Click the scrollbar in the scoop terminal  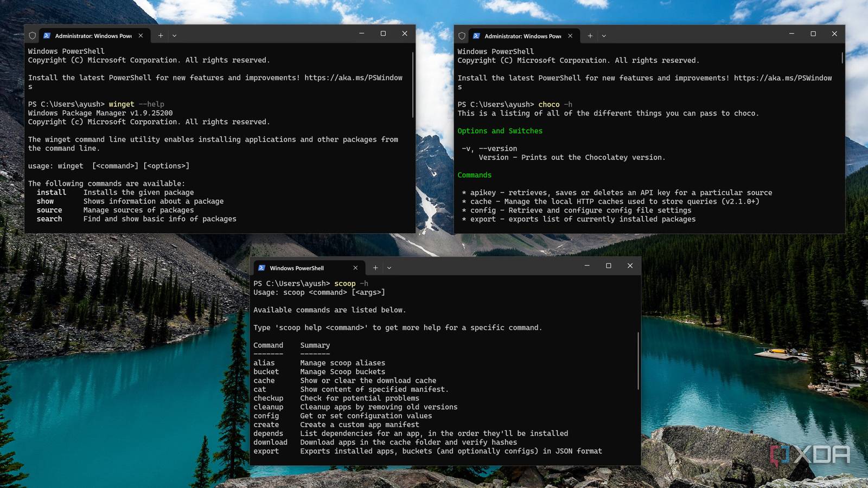(x=639, y=361)
